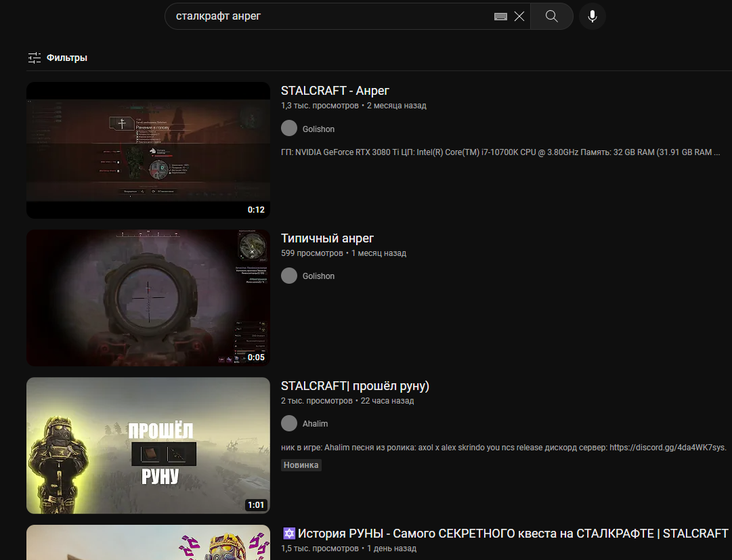Start voice search with the microphone
The width and height of the screenshot is (732, 560).
pos(593,16)
